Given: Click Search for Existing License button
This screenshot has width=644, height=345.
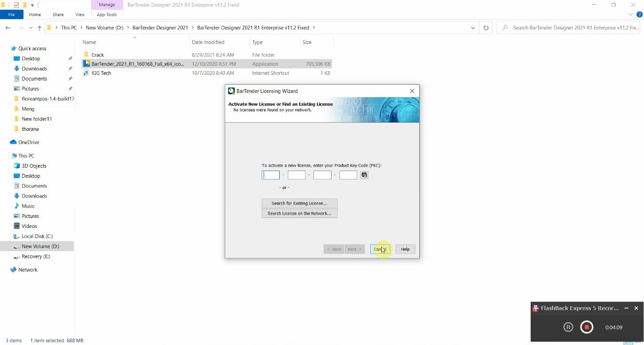Looking at the screenshot, I should pyautogui.click(x=299, y=203).
